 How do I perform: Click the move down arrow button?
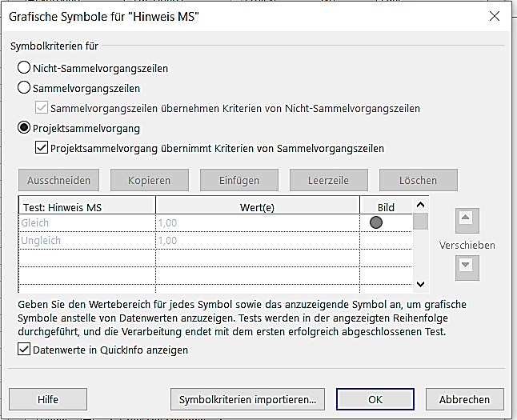tap(467, 266)
